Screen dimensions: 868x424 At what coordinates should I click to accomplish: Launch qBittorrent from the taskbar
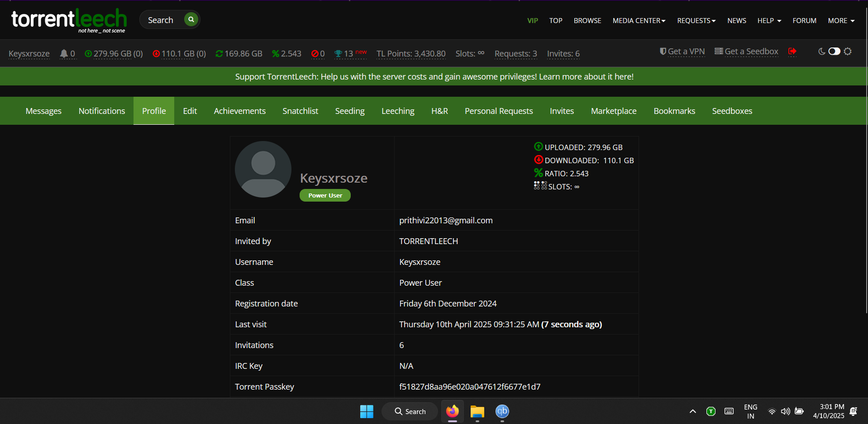(x=502, y=411)
